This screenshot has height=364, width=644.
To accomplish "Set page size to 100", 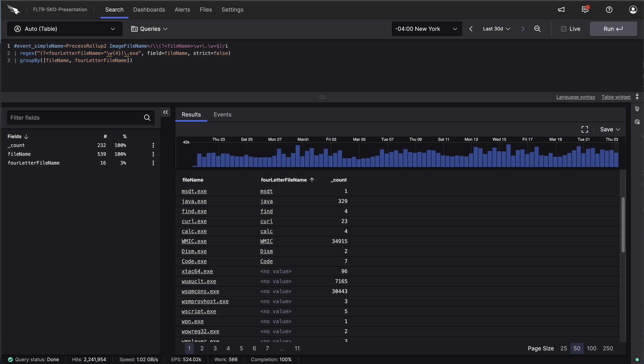I will tap(592, 348).
